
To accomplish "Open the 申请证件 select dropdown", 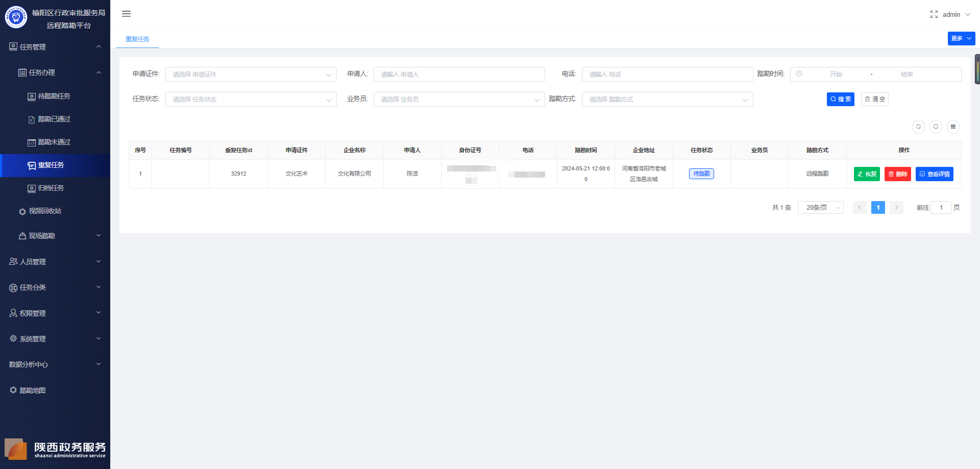I will (x=251, y=74).
